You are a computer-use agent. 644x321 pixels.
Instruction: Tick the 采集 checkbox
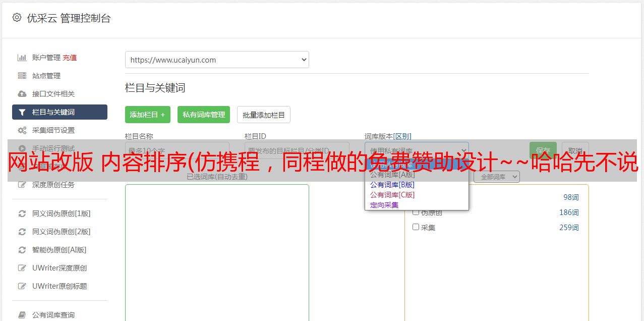(416, 227)
